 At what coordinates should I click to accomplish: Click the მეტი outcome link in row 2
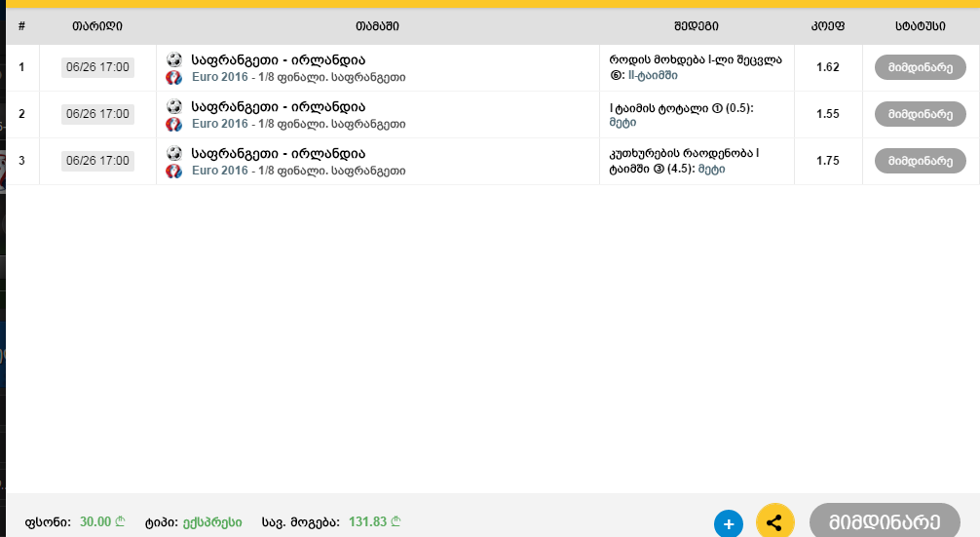click(x=622, y=123)
